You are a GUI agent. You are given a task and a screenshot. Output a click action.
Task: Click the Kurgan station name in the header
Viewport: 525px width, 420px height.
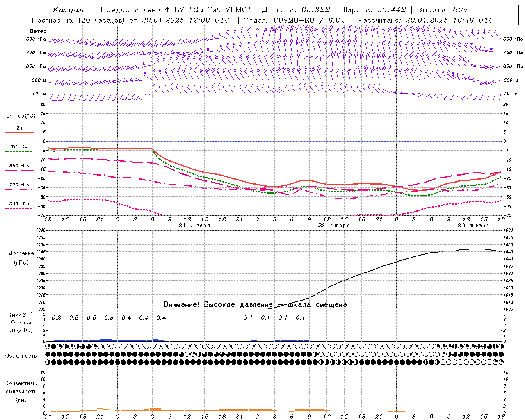click(68, 10)
